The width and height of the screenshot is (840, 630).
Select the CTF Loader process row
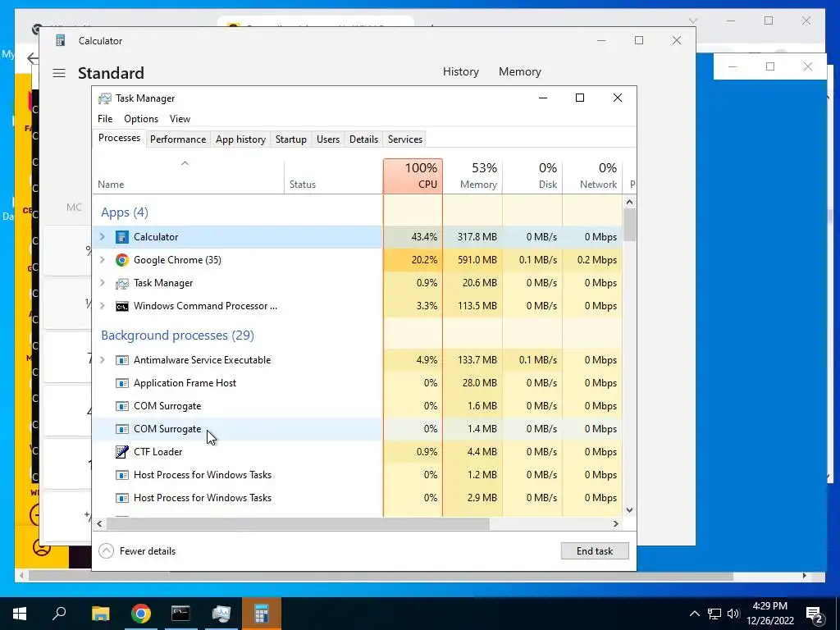358,452
